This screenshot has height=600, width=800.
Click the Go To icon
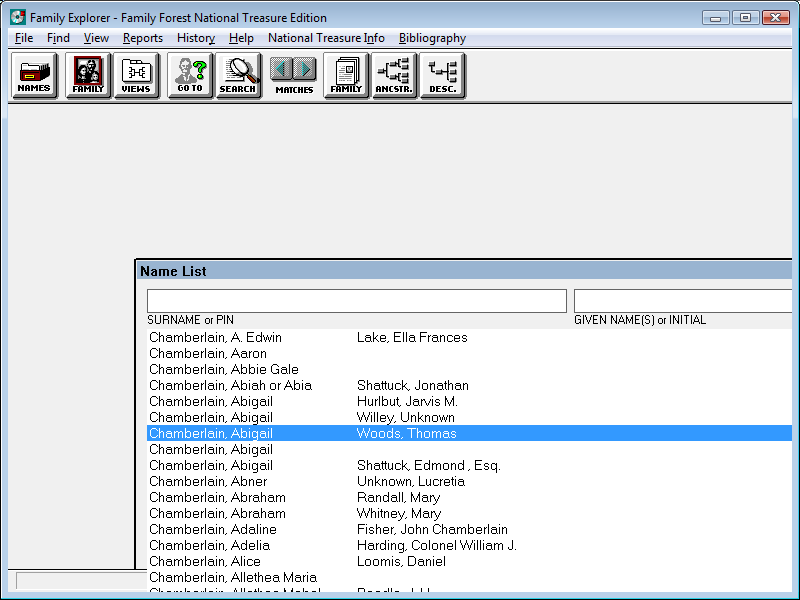tap(190, 76)
